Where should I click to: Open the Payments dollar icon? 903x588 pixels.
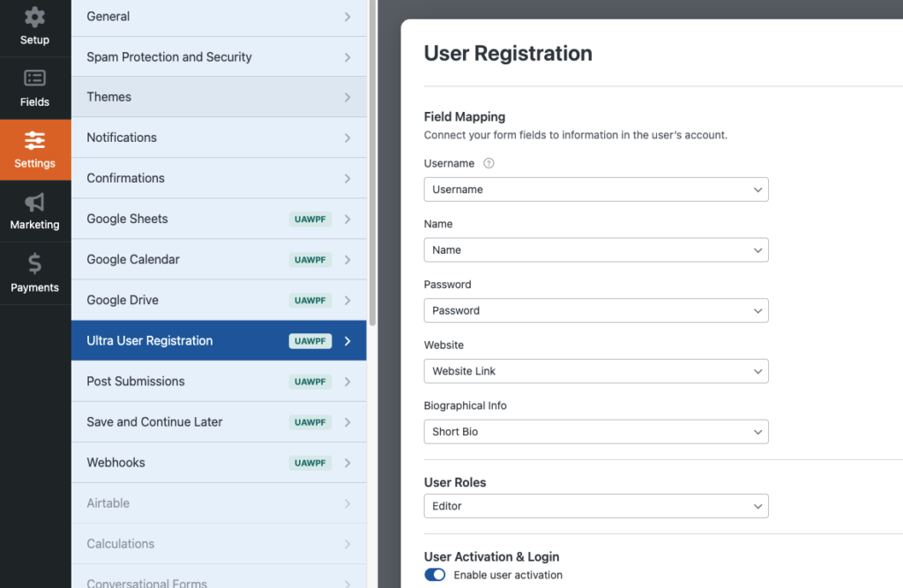(34, 264)
